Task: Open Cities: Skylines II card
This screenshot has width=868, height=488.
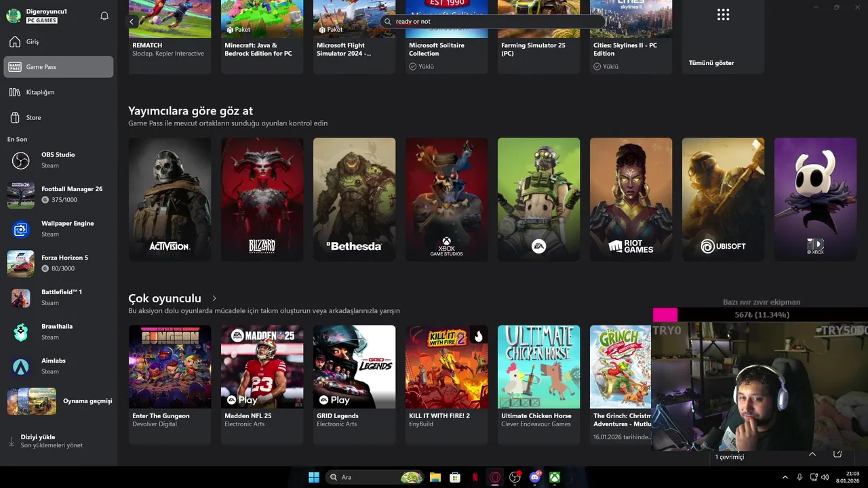Action: coord(631,37)
